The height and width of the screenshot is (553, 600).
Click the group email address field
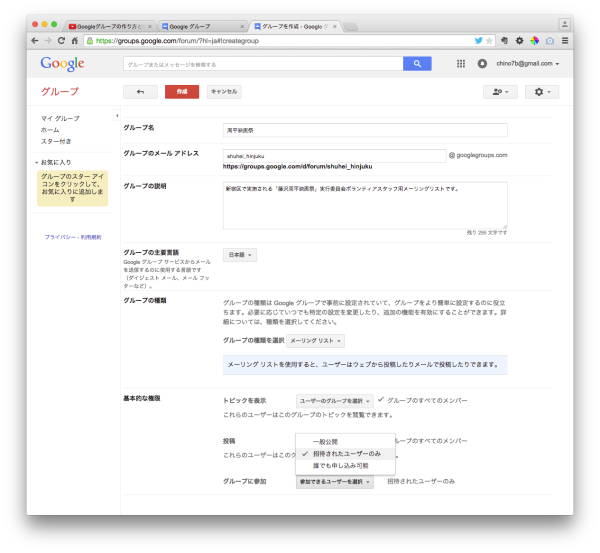(334, 156)
